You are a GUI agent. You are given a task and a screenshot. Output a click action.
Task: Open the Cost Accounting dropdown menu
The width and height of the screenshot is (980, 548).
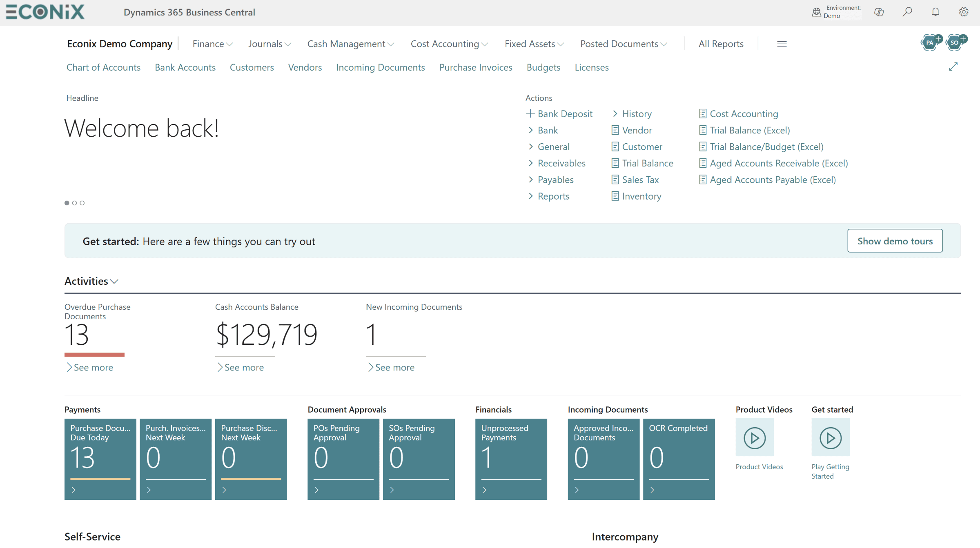point(449,44)
